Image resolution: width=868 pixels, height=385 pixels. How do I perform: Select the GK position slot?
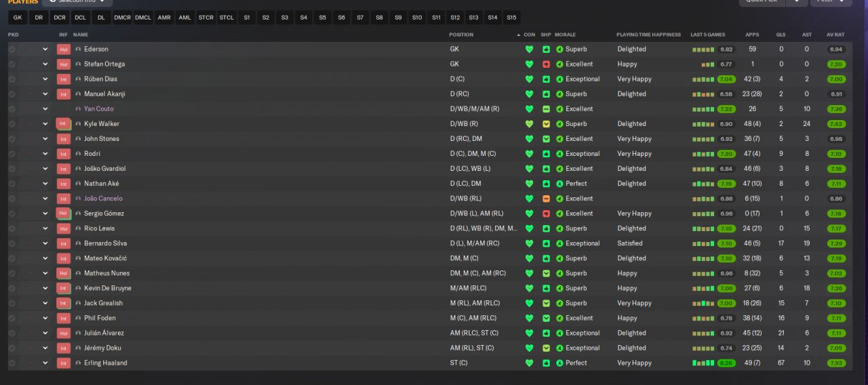[x=18, y=18]
